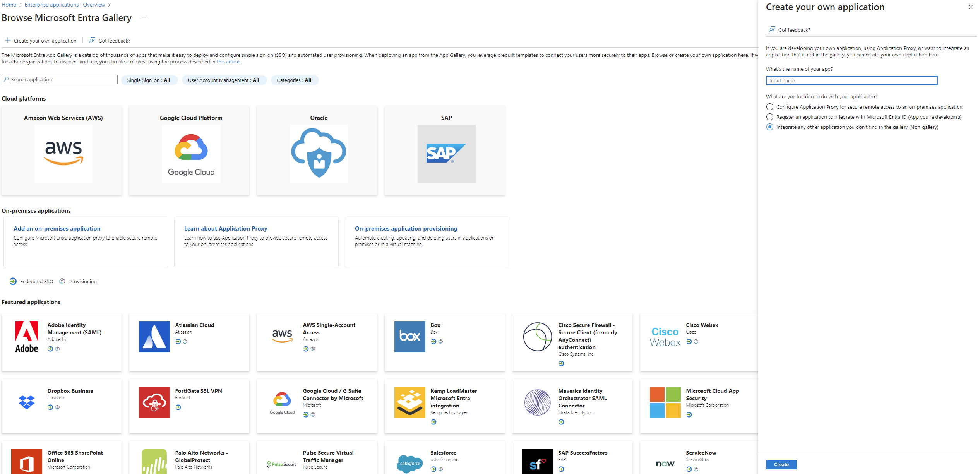Choose the Non-gallery integration radio option
Image resolution: width=980 pixels, height=474 pixels.
point(770,127)
